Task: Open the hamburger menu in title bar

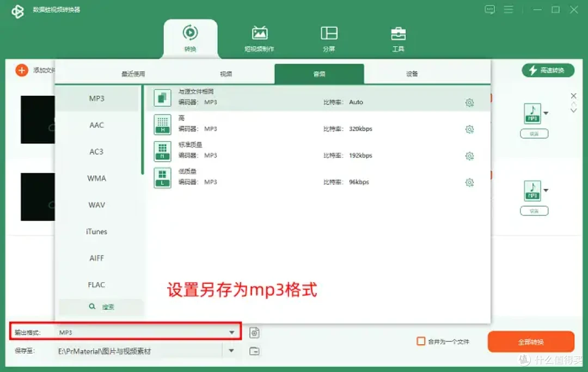Action: [508, 9]
